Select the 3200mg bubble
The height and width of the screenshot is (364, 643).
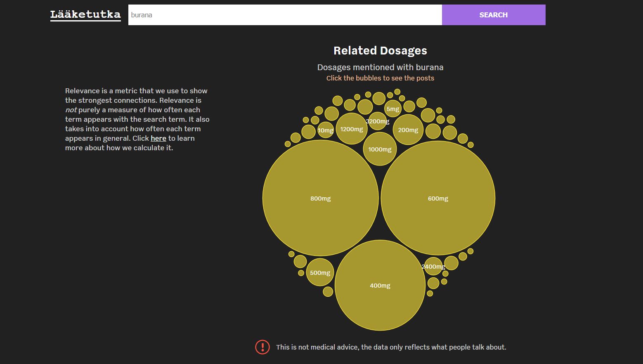[377, 121]
